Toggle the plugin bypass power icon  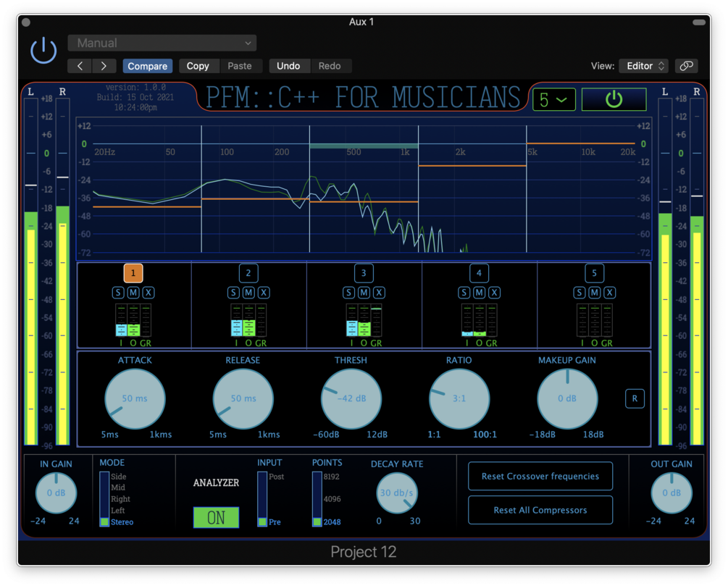point(43,51)
